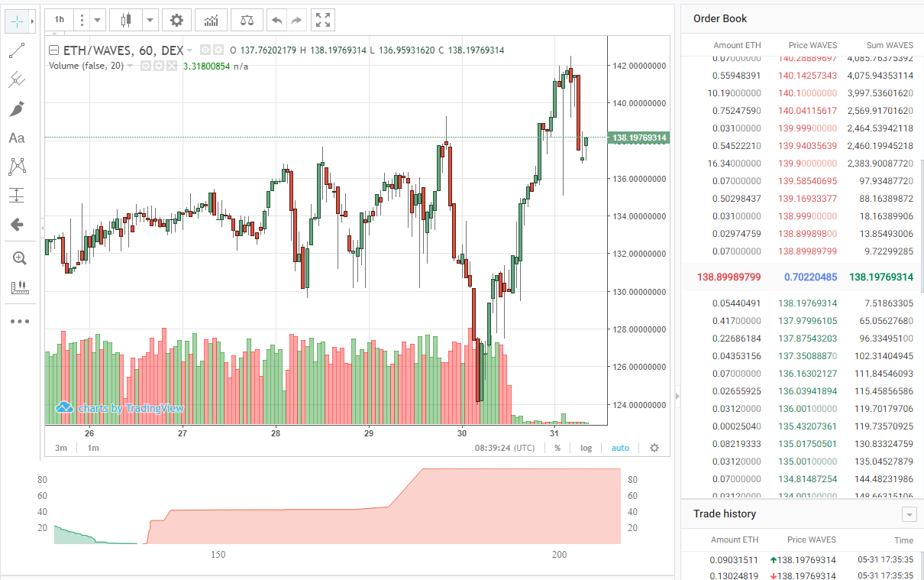Enter fullscreen chart mode

point(323,20)
